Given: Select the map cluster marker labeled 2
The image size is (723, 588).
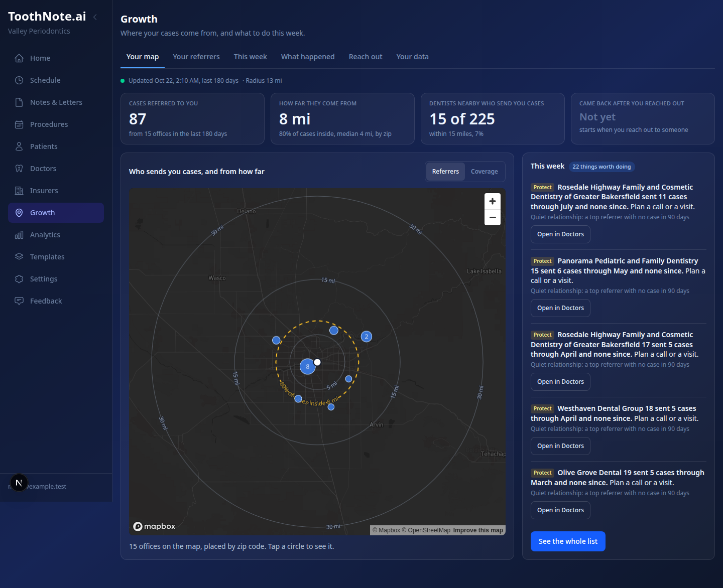Looking at the screenshot, I should pos(367,337).
